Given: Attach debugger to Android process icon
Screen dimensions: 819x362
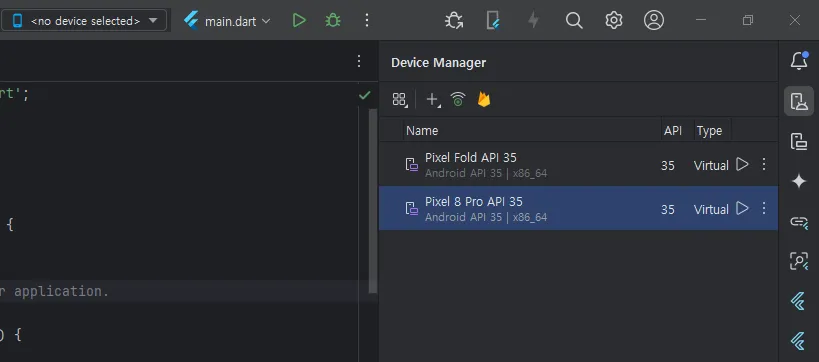Looking at the screenshot, I should [x=454, y=21].
